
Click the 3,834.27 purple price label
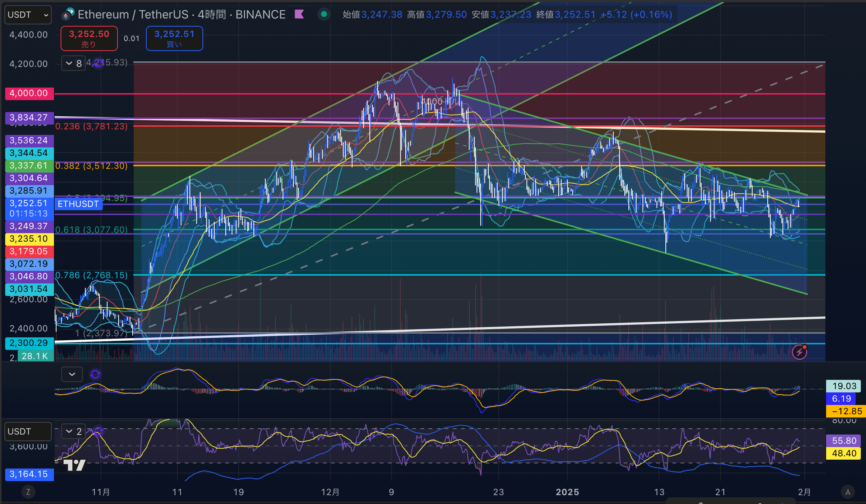29,118
